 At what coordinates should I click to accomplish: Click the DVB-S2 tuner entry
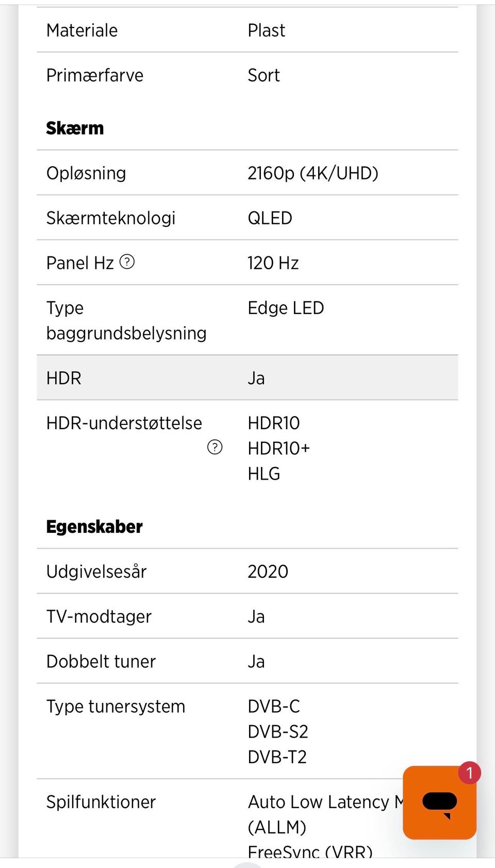click(277, 731)
